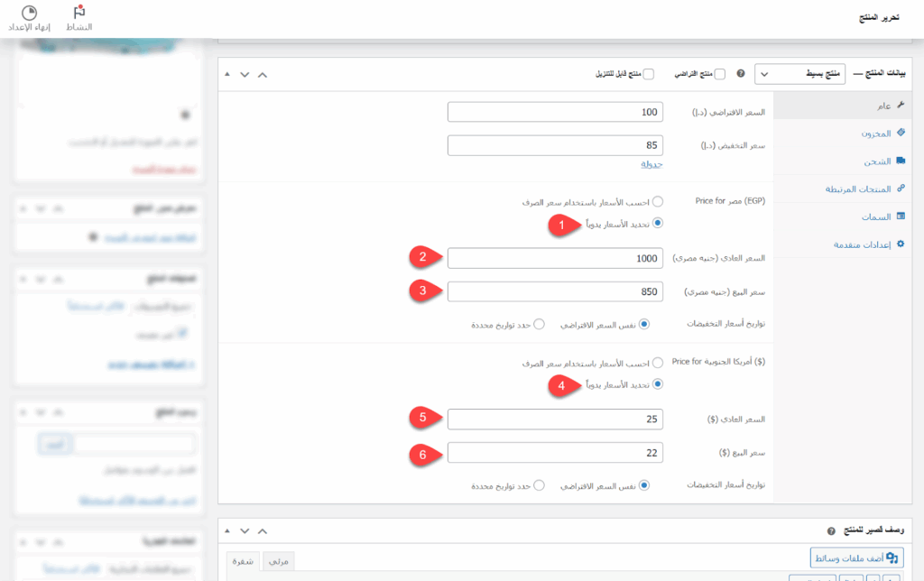The height and width of the screenshot is (581, 924).
Task: Click the Activity (النشاط) flag icon
Action: pos(79,13)
